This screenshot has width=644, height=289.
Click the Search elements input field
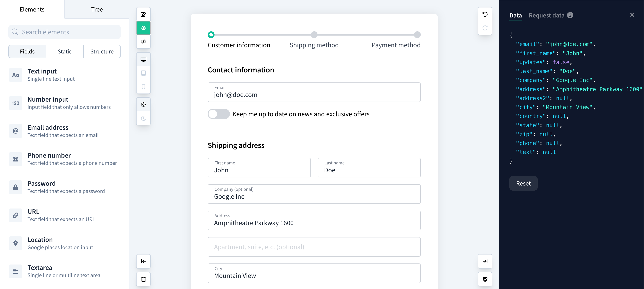pos(64,32)
